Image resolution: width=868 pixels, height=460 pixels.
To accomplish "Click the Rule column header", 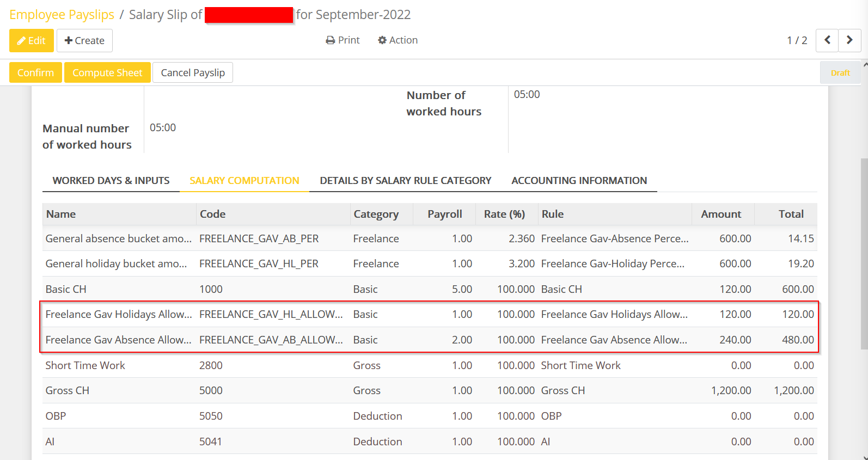I will coord(615,214).
